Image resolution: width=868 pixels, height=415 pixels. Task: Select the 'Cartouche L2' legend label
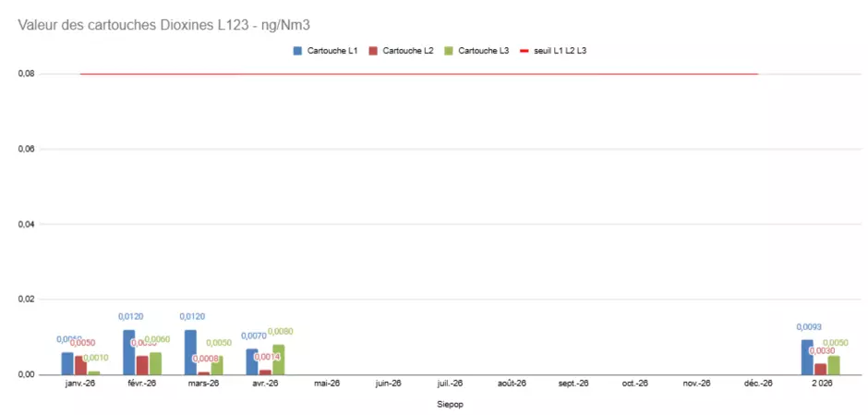pos(408,51)
